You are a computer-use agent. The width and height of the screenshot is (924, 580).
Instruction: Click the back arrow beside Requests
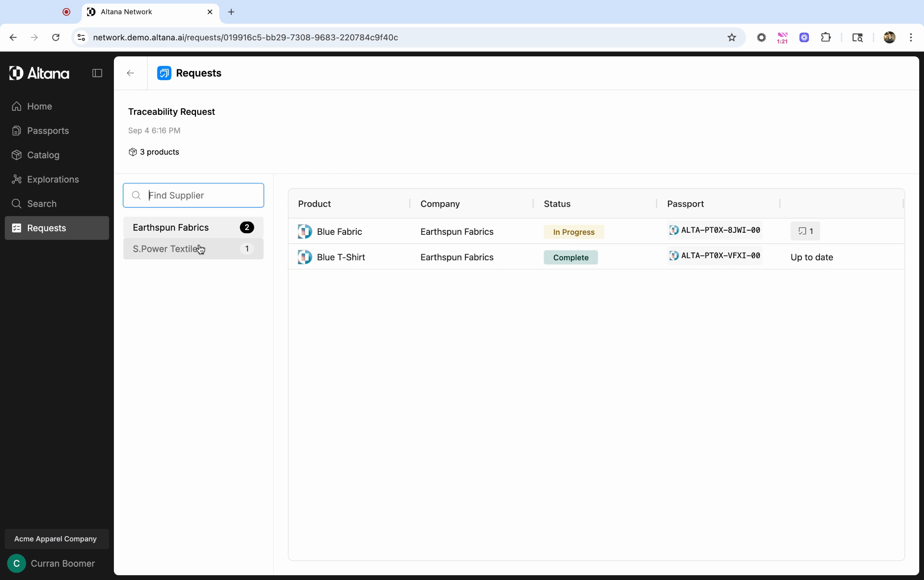(130, 73)
